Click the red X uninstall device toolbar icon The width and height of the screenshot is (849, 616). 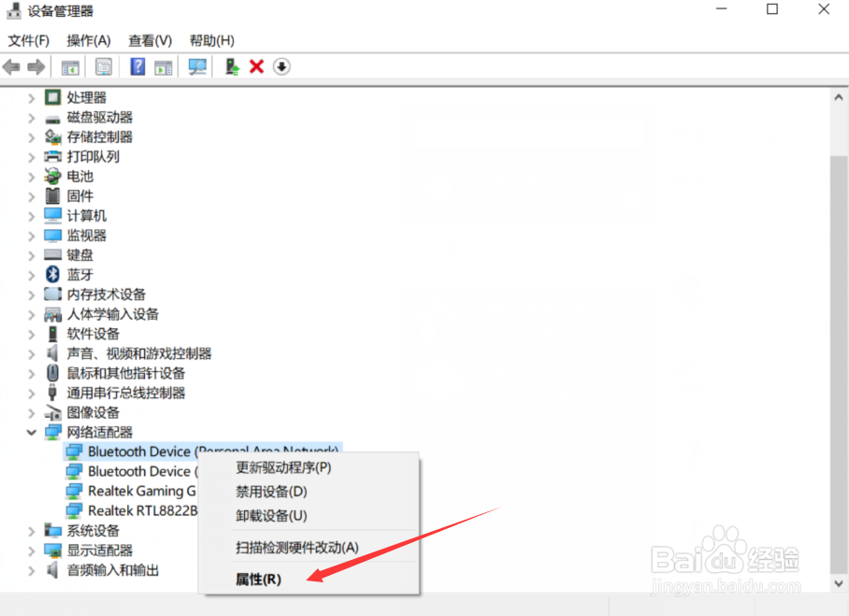[255, 66]
